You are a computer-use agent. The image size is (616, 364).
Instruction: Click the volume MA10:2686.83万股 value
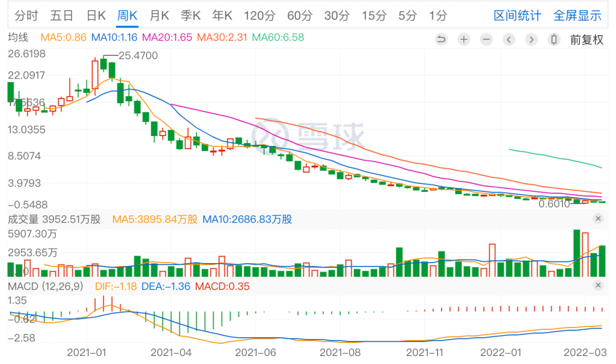click(247, 219)
